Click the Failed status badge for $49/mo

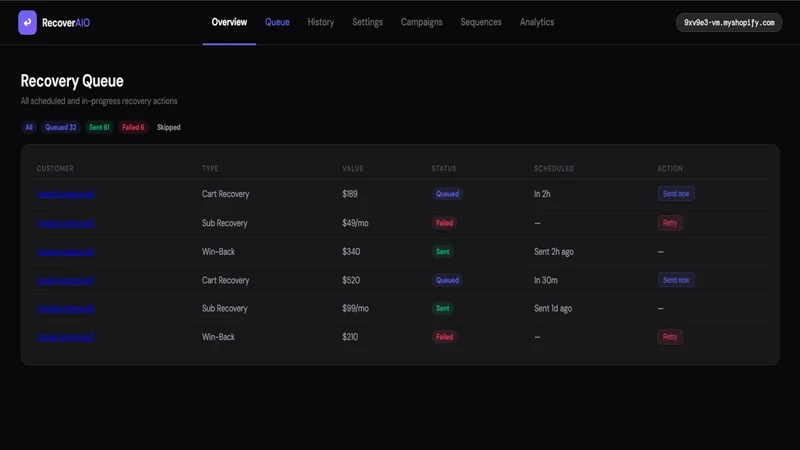pos(444,223)
